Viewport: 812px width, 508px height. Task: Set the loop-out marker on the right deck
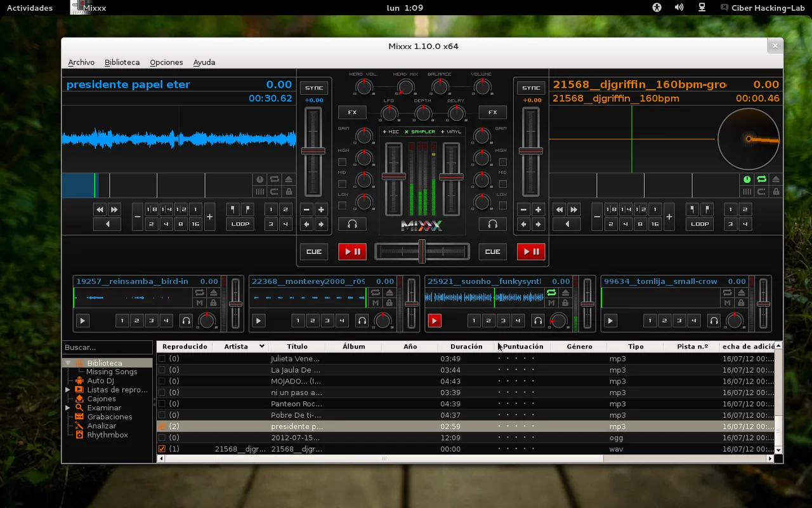[x=707, y=210]
